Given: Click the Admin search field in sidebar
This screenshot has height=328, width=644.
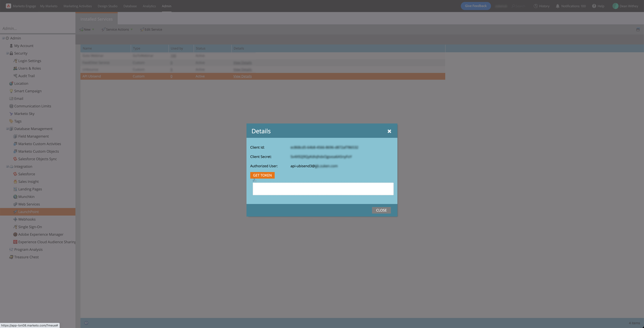Looking at the screenshot, I should point(37,29).
